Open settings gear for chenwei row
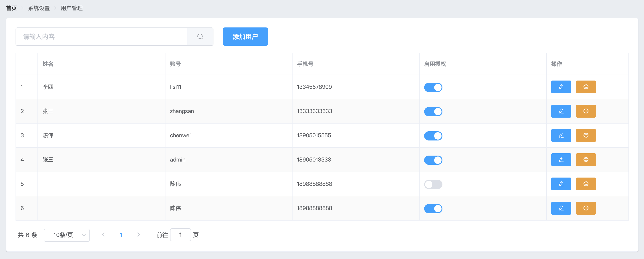This screenshot has width=644, height=259. click(x=586, y=135)
